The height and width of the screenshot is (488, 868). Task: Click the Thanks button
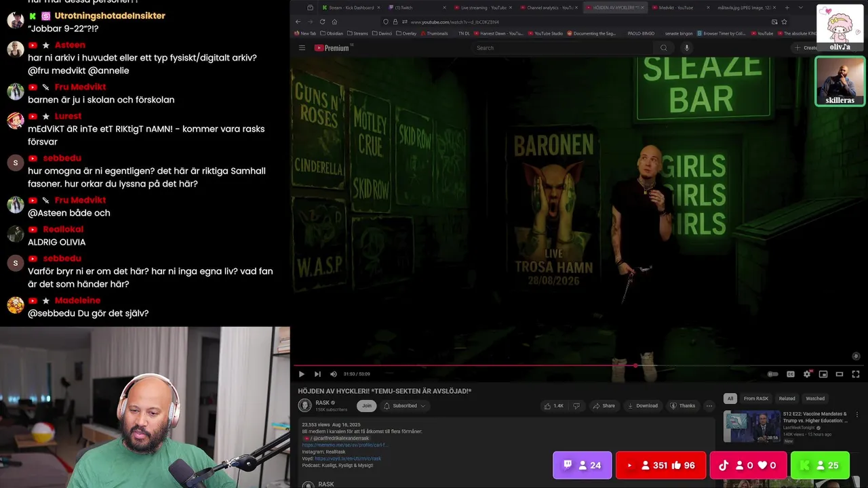tap(683, 405)
